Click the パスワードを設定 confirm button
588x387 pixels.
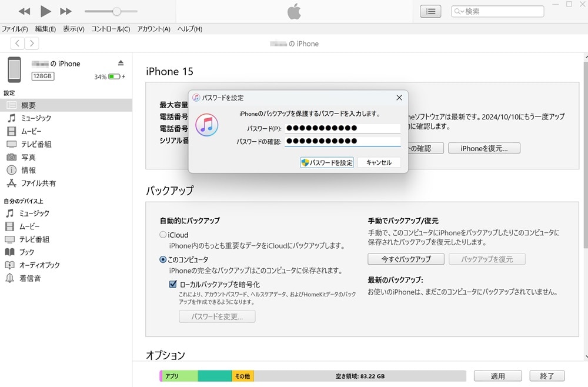[326, 162]
